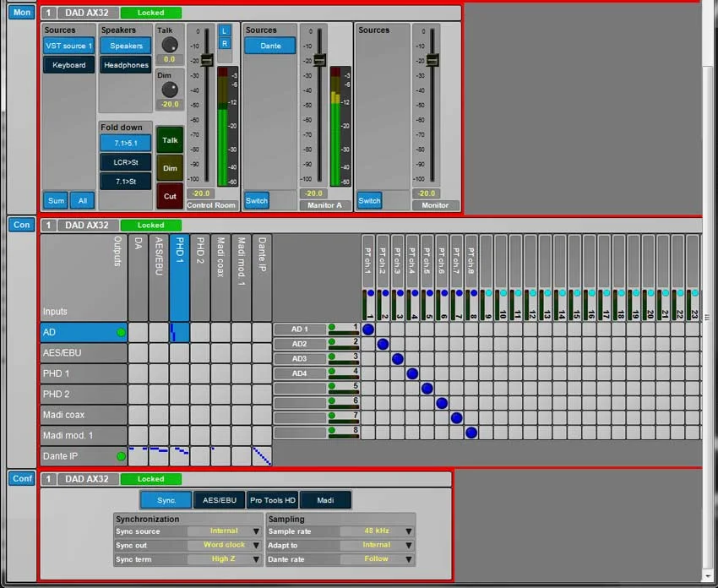Image resolution: width=718 pixels, height=588 pixels.
Task: Switch to the Pro Tools HD tab
Action: click(x=273, y=500)
